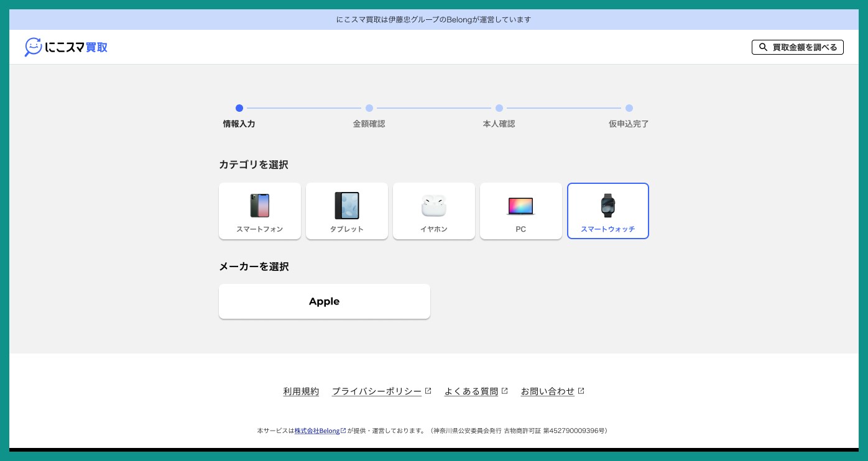Click external link icon beside プライバシーポリシー
Screen dimensions: 868x461
[x=428, y=391]
